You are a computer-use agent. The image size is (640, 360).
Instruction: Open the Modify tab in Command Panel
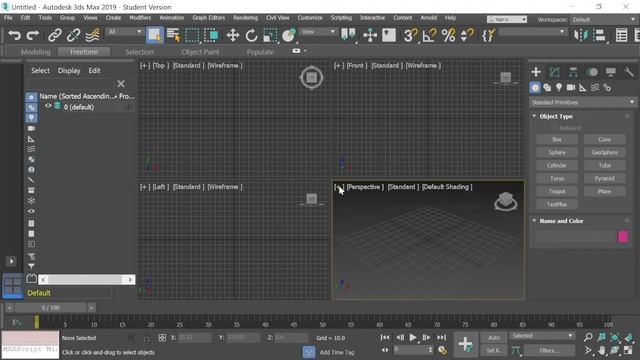click(x=555, y=72)
